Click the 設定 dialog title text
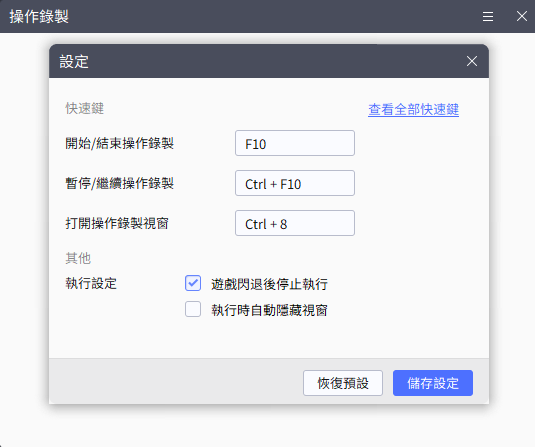 pos(74,61)
